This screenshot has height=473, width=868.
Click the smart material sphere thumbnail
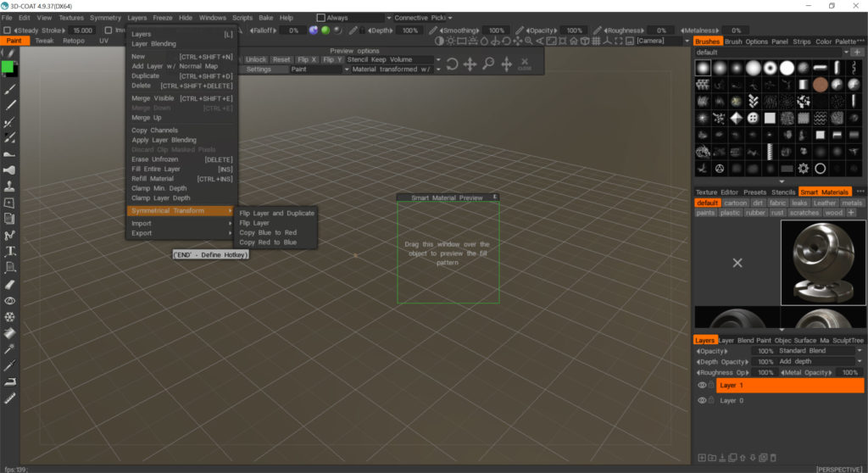pyautogui.click(x=822, y=263)
